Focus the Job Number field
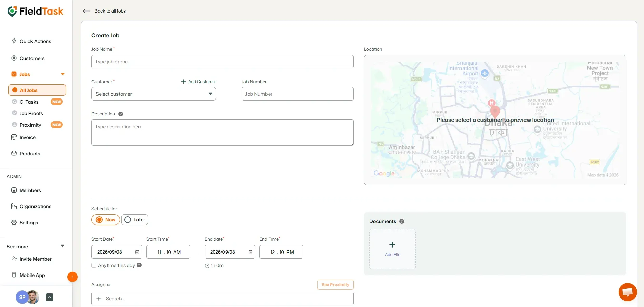This screenshot has width=644, height=307. point(298,94)
